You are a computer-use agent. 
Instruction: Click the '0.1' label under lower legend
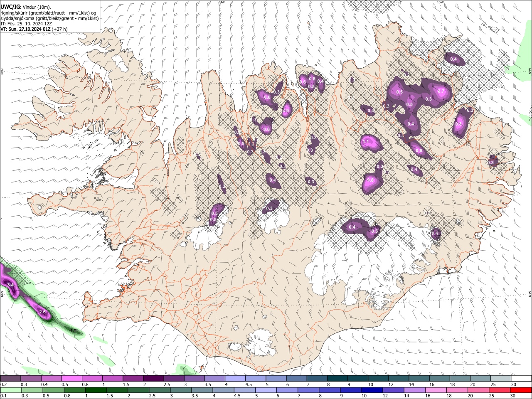(3, 396)
